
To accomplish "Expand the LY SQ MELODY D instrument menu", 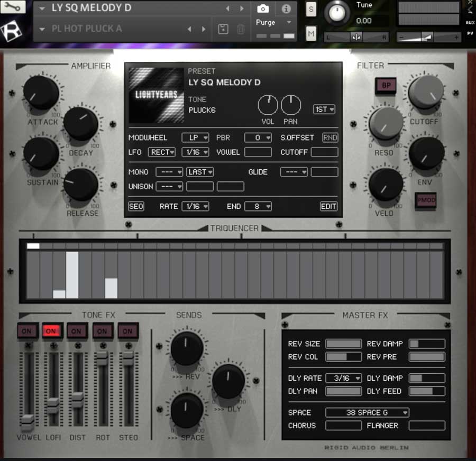I will [42, 9].
